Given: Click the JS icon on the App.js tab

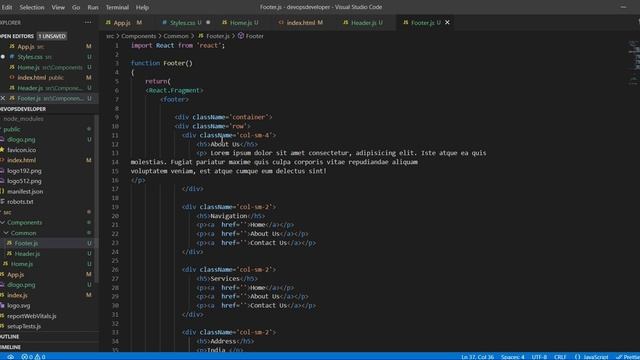Looking at the screenshot, I should pyautogui.click(x=108, y=22).
